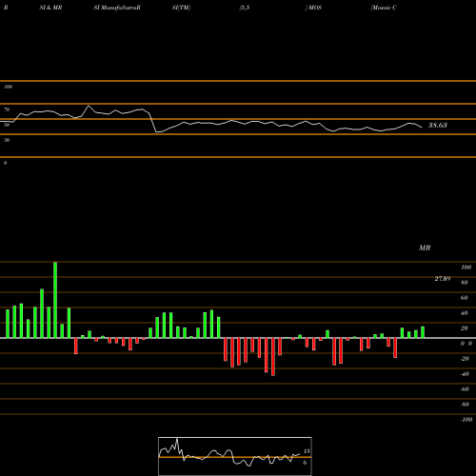This screenshot has height=476, width=476.
Task: Click the 15 label in mini chart
Action: point(307,451)
